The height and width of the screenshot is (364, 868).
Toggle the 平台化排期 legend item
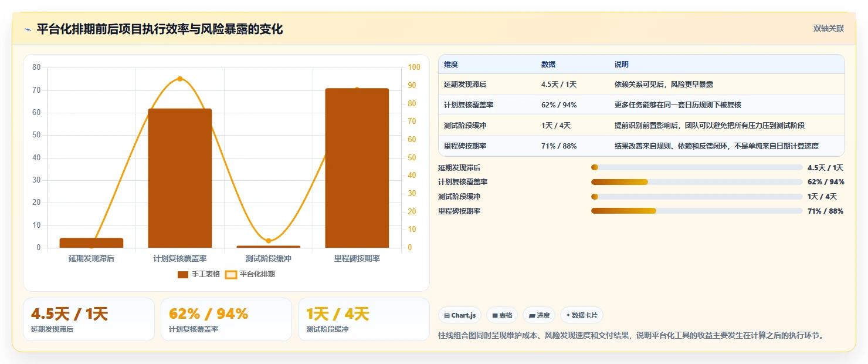pyautogui.click(x=250, y=274)
